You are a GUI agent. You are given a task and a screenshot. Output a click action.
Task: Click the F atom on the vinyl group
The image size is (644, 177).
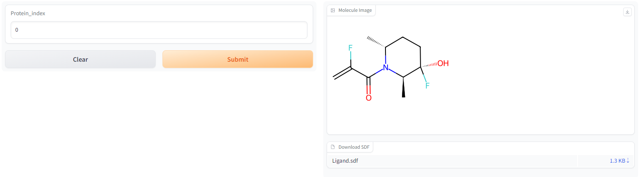350,48
